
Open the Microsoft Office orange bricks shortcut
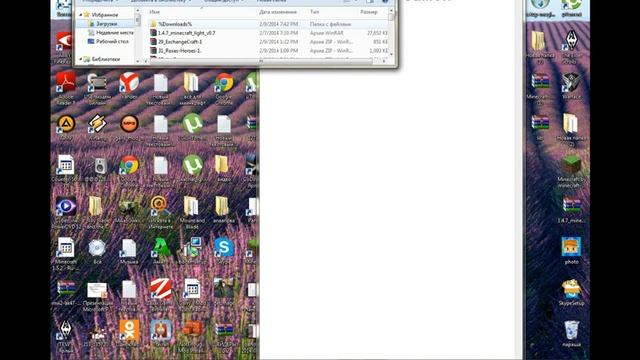pyautogui.click(x=192, y=330)
